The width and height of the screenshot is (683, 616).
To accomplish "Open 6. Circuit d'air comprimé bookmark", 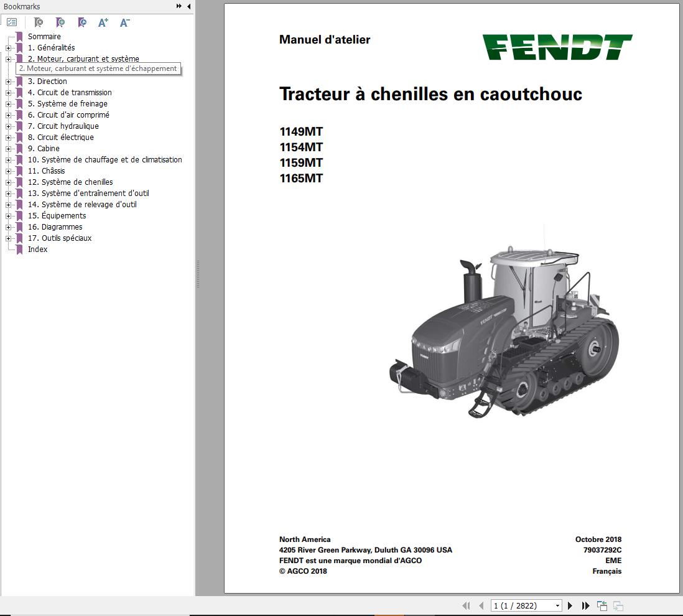I will click(x=68, y=115).
